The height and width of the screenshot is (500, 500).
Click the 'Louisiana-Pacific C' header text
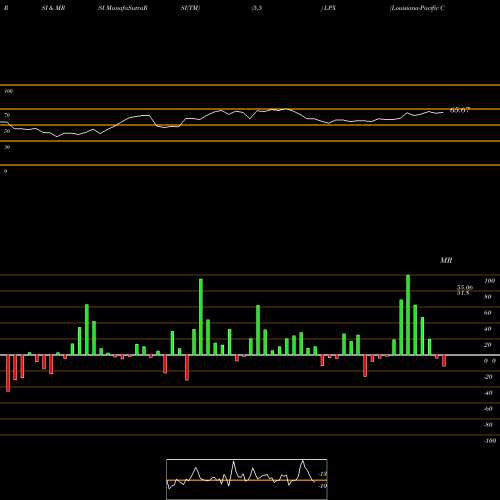point(417,8)
